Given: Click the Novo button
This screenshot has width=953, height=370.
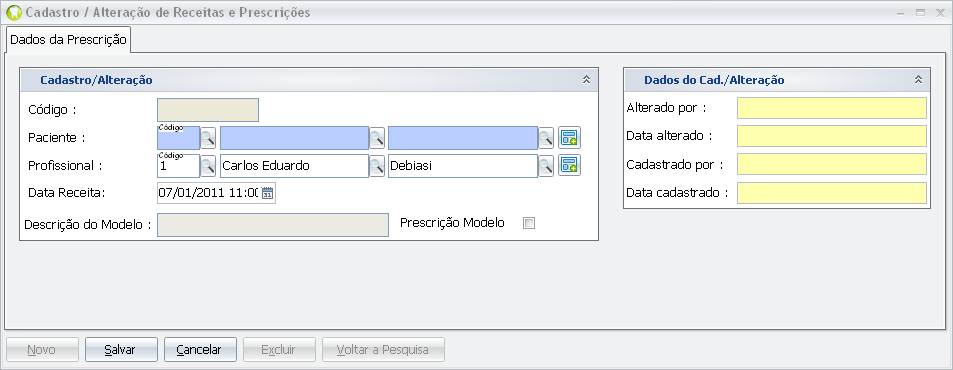Looking at the screenshot, I should tap(42, 350).
